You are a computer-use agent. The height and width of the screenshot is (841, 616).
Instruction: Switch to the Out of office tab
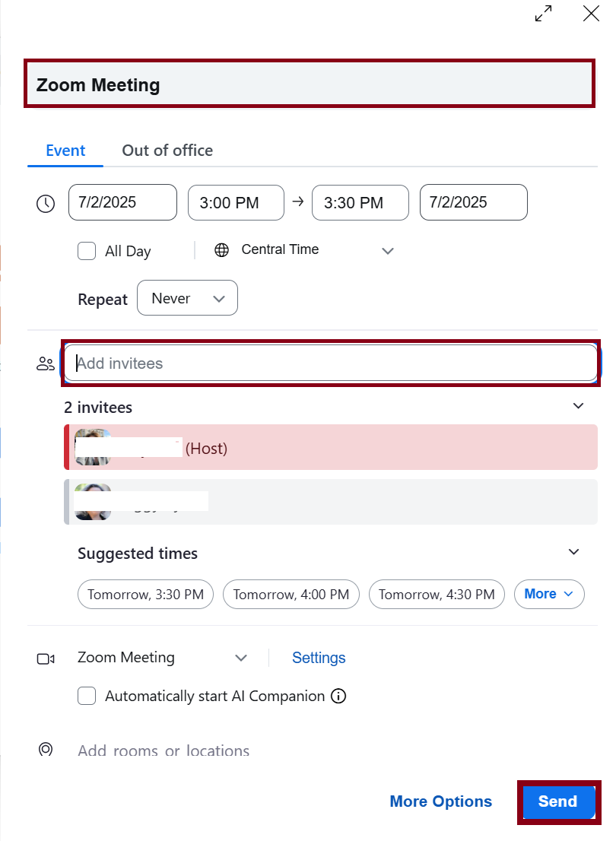click(167, 151)
